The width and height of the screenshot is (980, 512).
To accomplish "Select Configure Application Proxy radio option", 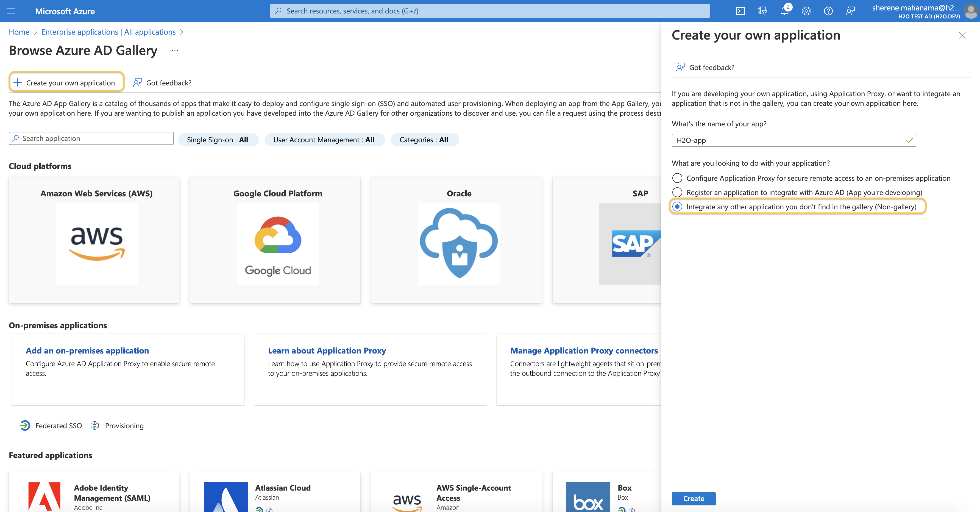I will tap(677, 178).
